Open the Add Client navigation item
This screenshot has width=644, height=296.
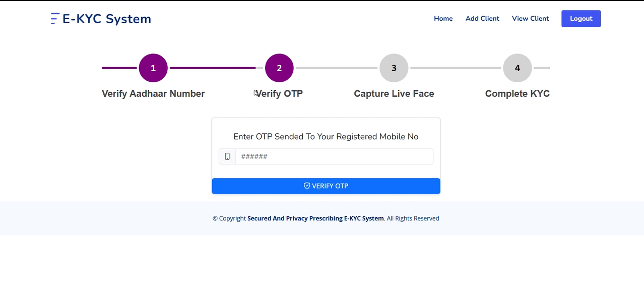[482, 18]
